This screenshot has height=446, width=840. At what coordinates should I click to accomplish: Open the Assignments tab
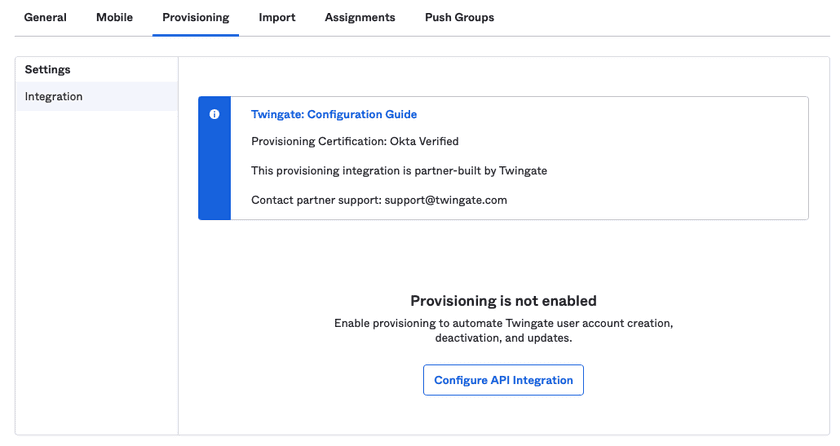pyautogui.click(x=359, y=17)
